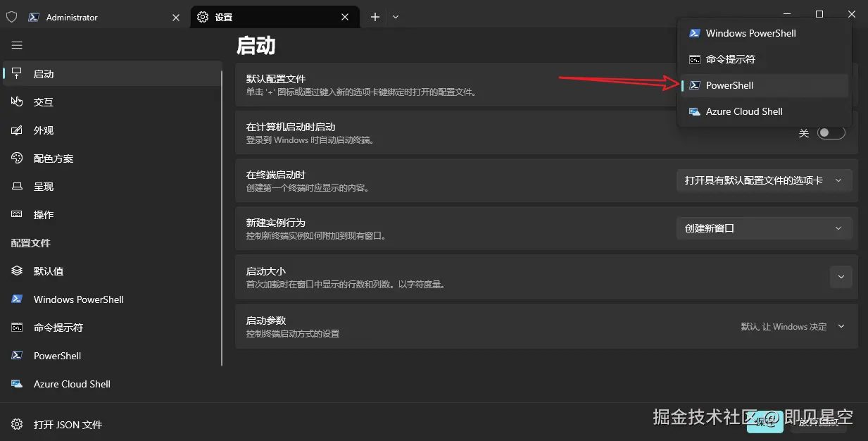The height and width of the screenshot is (441, 868).
Task: Click the blue 保存 button
Action: click(x=767, y=422)
